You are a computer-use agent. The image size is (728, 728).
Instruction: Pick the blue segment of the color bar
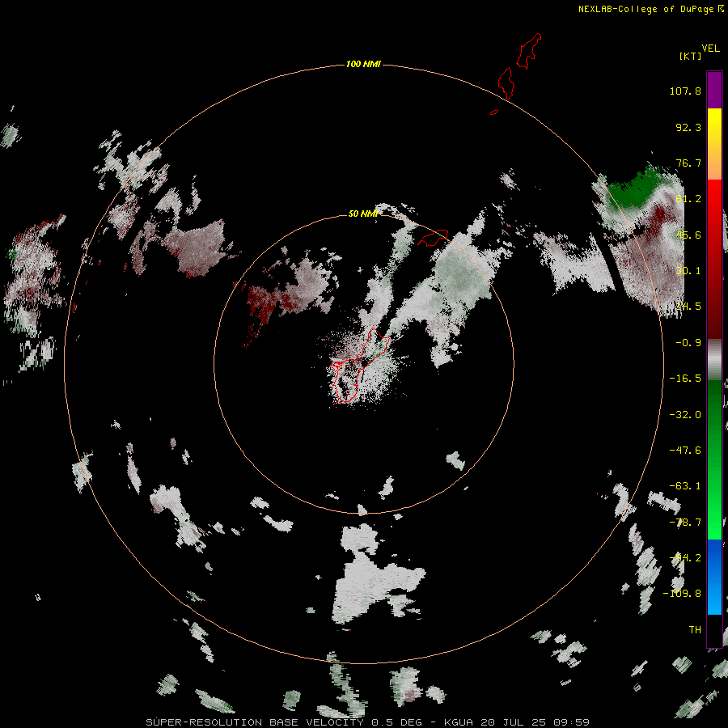pyautogui.click(x=714, y=577)
